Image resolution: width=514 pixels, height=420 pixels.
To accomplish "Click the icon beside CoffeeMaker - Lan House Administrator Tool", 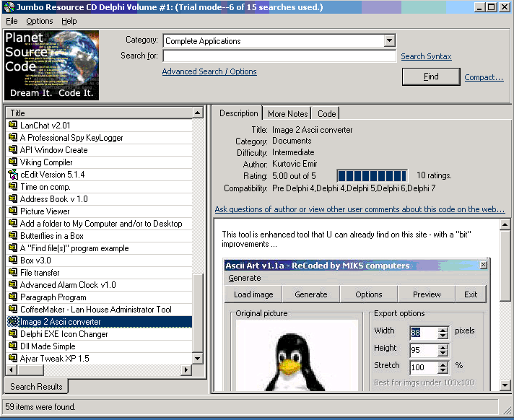I will [13, 309].
